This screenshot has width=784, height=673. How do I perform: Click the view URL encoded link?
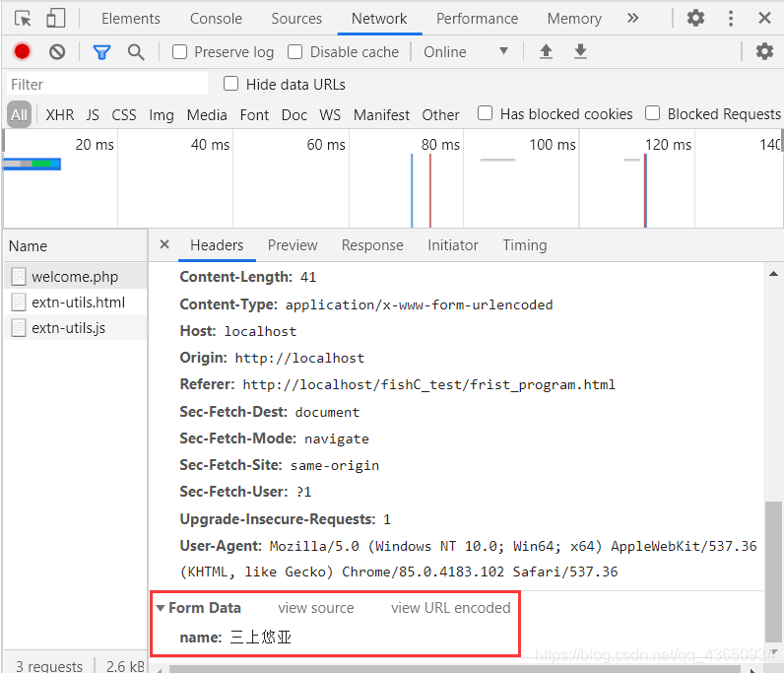(x=450, y=607)
